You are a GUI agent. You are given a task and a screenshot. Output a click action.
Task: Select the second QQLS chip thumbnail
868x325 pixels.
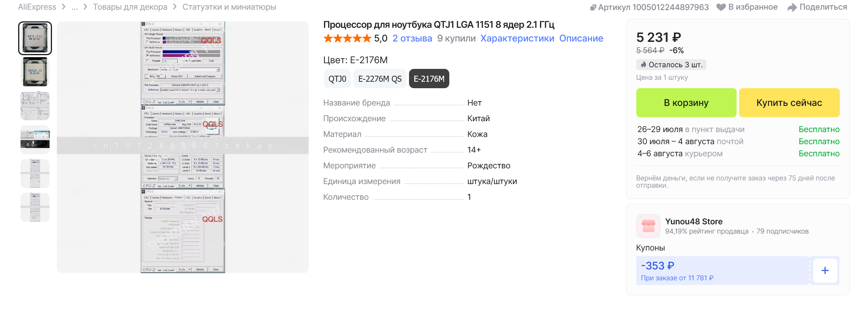pos(35,72)
